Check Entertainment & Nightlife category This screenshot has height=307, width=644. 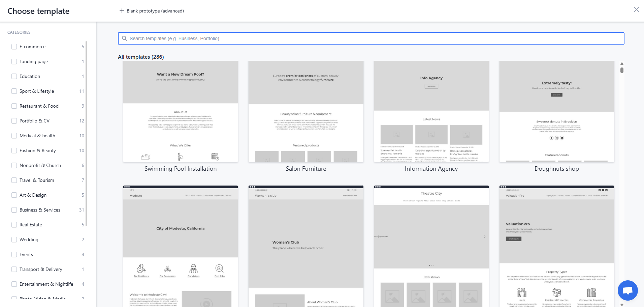pyautogui.click(x=14, y=284)
